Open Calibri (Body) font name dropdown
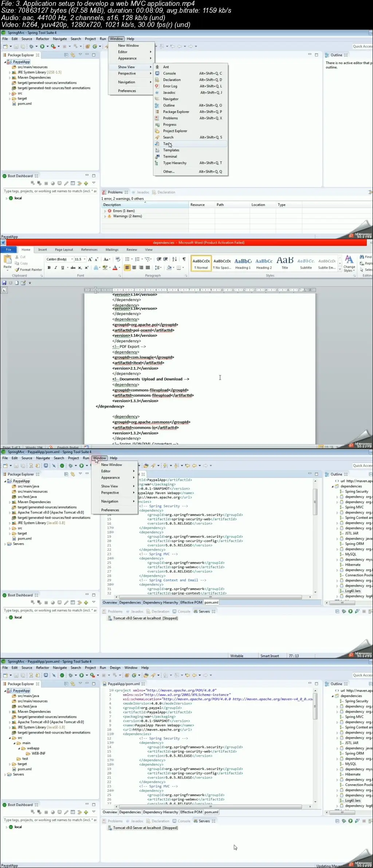Image resolution: width=373 pixels, height=868 pixels. [x=72, y=259]
